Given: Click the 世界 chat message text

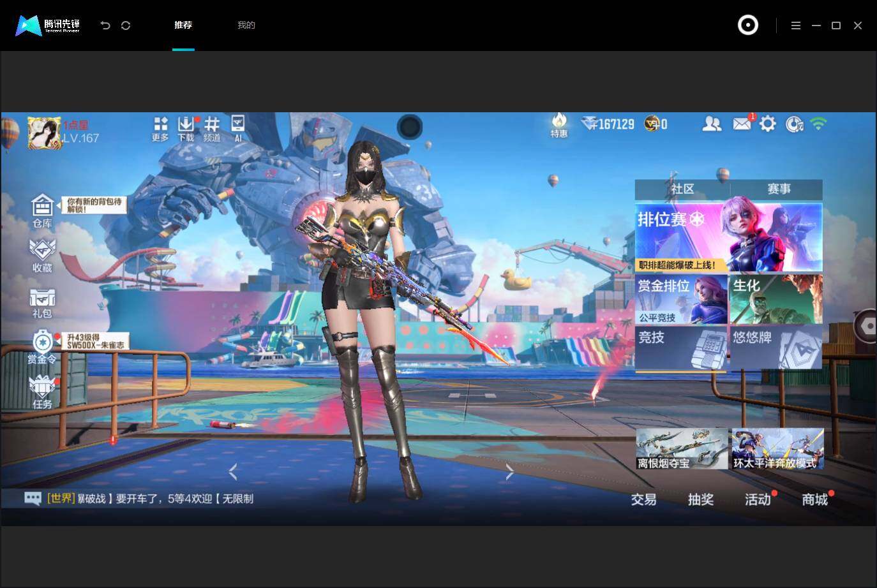Looking at the screenshot, I should (150, 499).
